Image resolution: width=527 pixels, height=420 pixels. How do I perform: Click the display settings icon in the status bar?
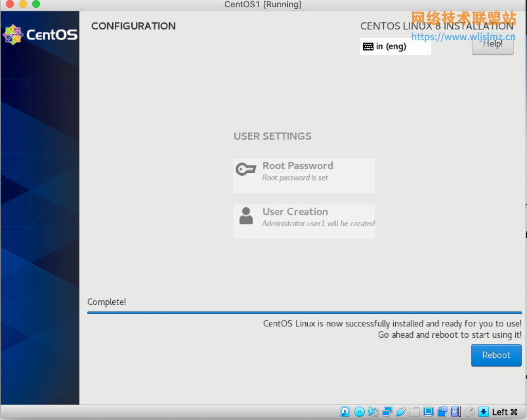tap(428, 411)
